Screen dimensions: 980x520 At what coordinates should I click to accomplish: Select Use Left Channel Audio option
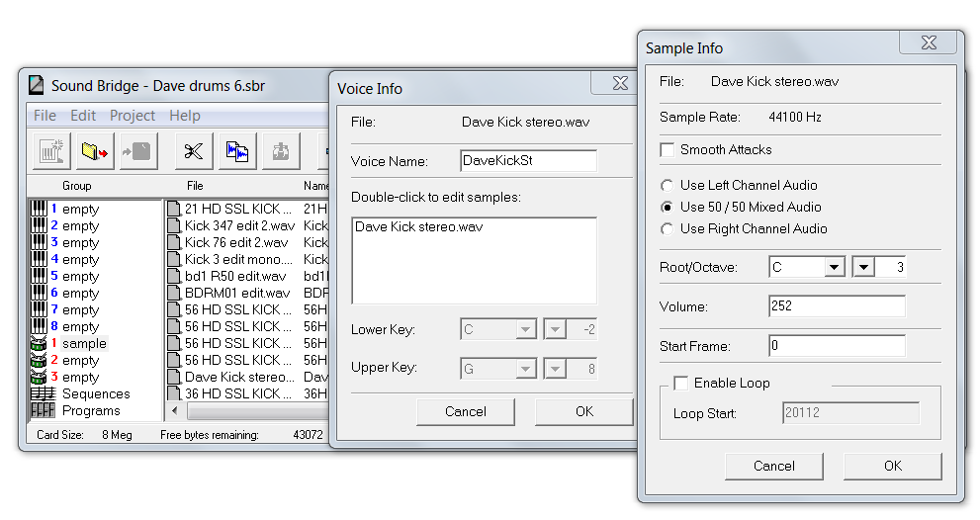[668, 185]
